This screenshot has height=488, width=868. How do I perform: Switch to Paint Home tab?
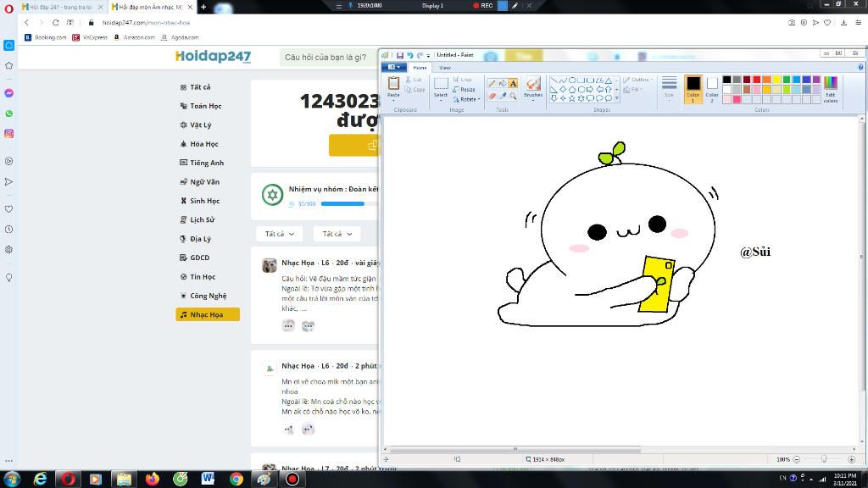click(x=420, y=68)
